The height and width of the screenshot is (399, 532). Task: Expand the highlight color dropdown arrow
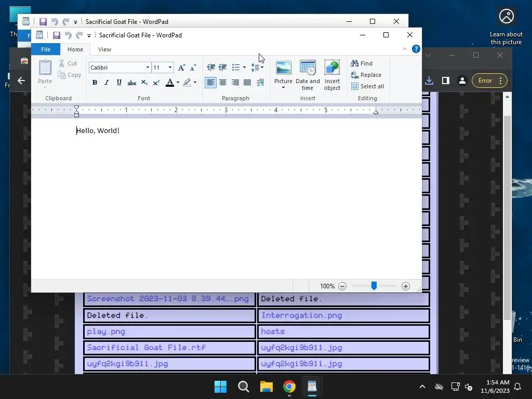195,83
